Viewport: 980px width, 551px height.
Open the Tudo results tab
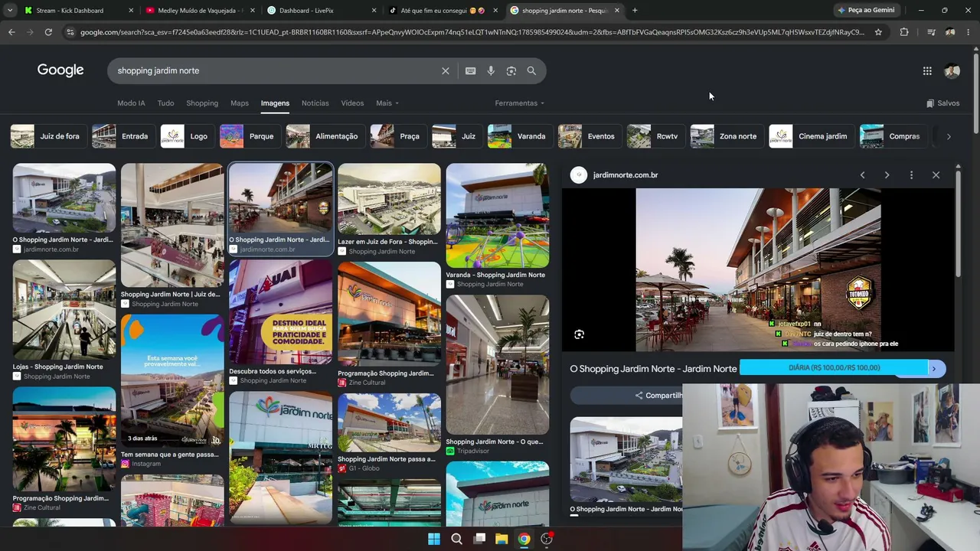tap(165, 103)
